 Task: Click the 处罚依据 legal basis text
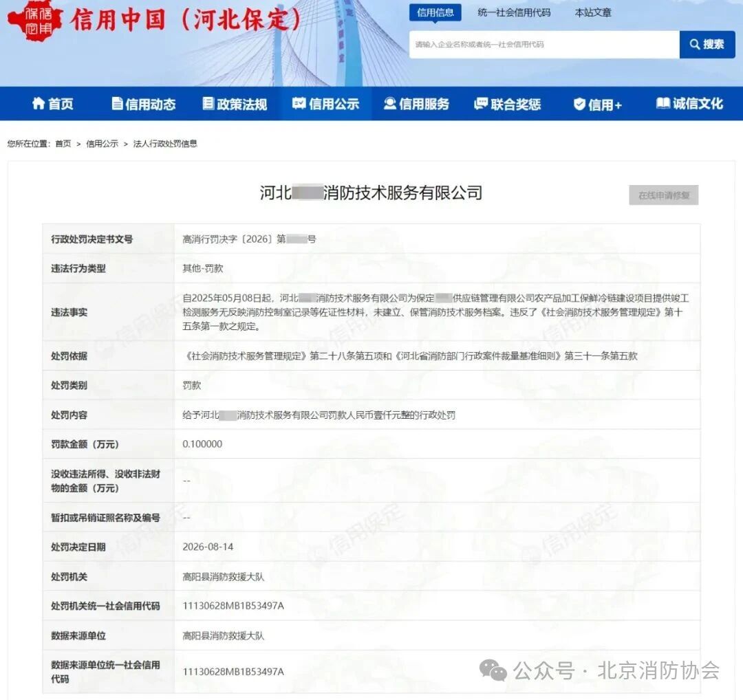click(x=410, y=356)
